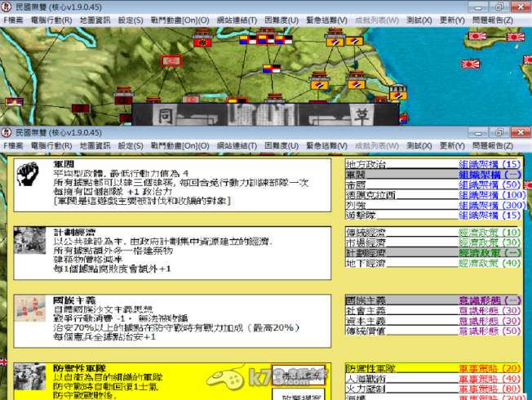Click the 國族主義 description panel
Screen dimensions: 532x400
point(172,321)
